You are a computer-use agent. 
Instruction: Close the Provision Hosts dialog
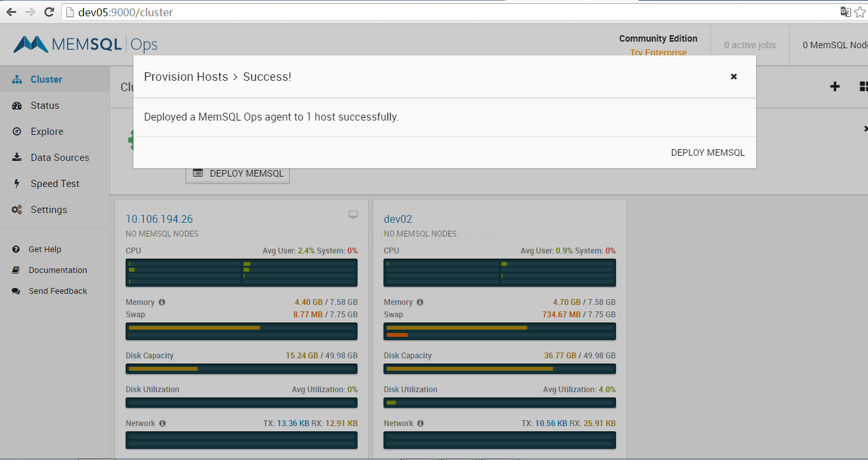coord(734,76)
